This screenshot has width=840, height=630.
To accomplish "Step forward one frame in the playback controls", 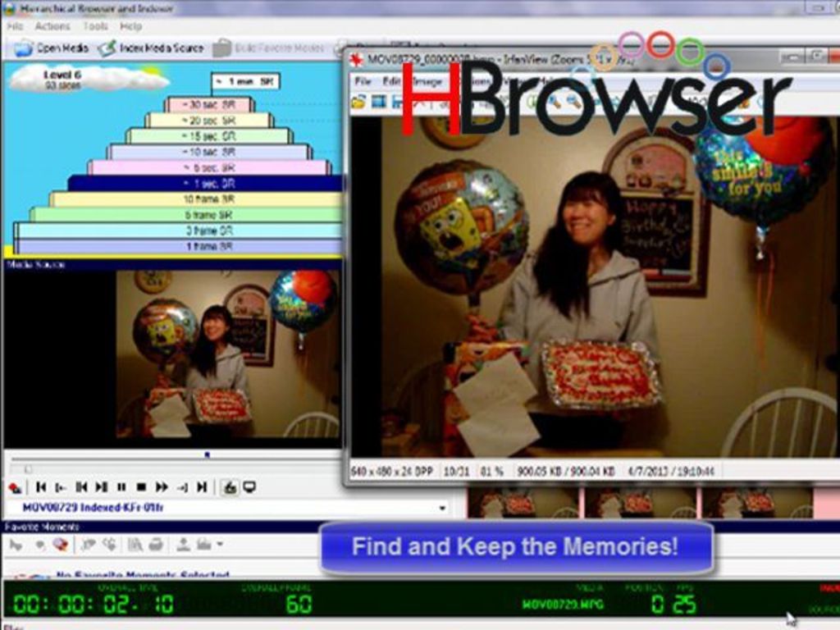I will pyautogui.click(x=182, y=487).
